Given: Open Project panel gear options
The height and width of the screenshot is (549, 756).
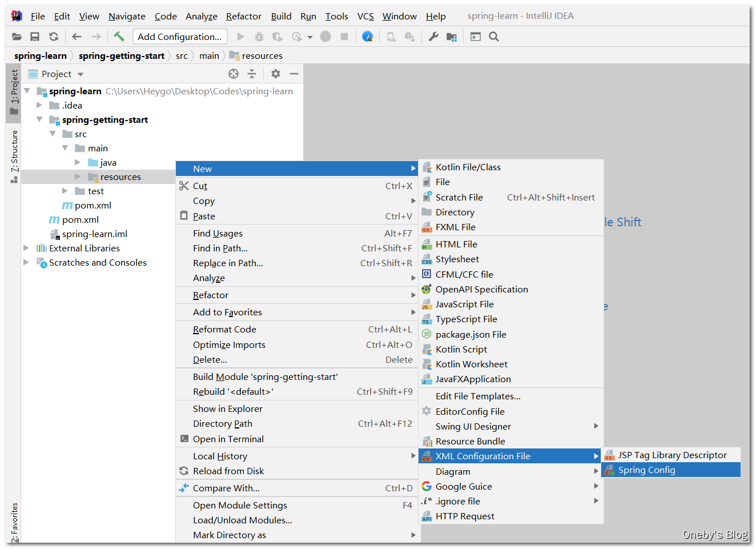Looking at the screenshot, I should (x=276, y=74).
